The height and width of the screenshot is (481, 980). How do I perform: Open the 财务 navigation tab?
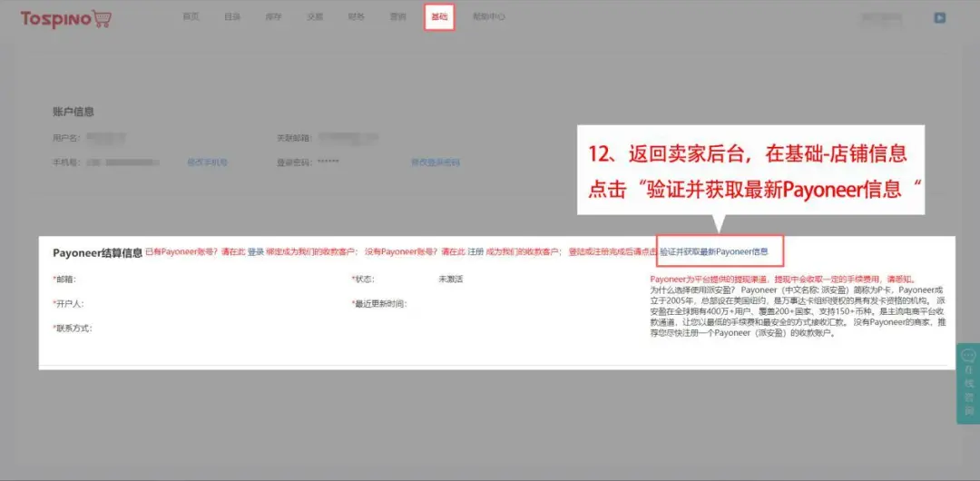357,17
